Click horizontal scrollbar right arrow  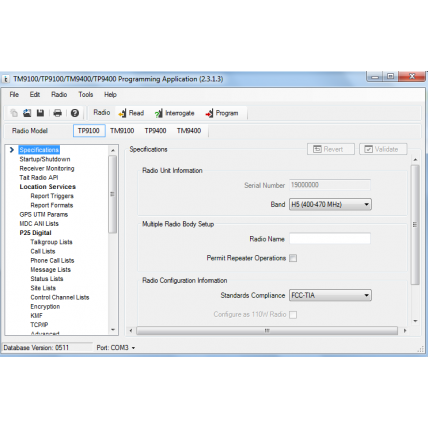point(405,331)
